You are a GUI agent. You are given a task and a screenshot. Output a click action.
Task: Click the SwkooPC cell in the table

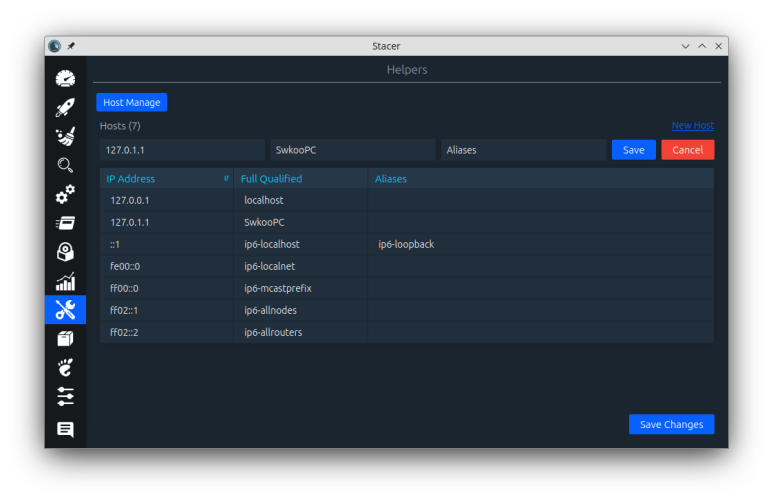click(x=301, y=222)
